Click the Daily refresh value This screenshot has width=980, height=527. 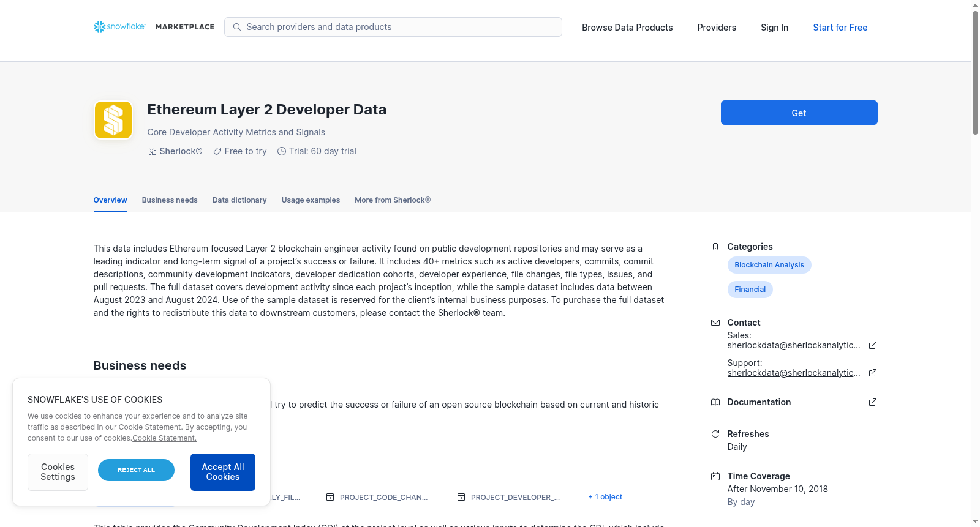pyautogui.click(x=737, y=447)
